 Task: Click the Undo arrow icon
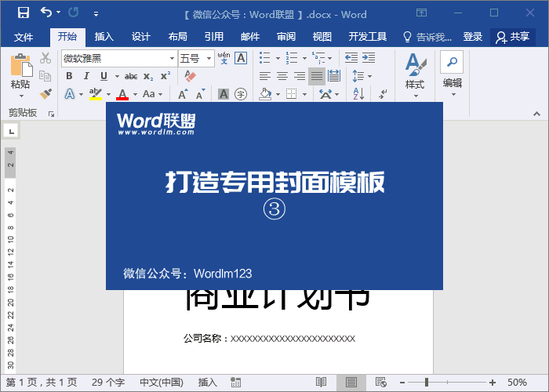46,13
